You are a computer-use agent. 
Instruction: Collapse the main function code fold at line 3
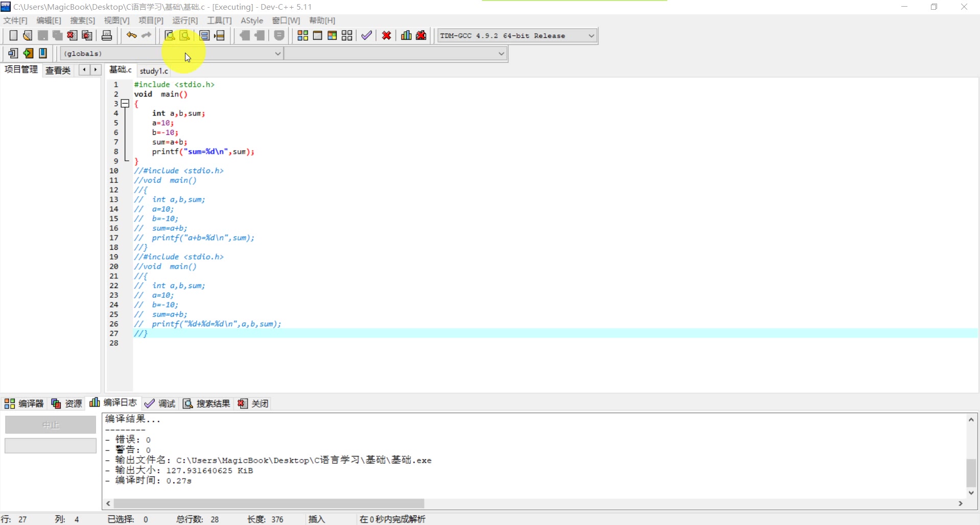[125, 104]
